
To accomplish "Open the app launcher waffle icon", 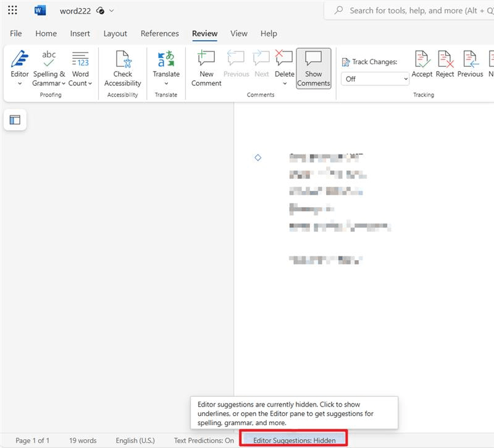I will coord(12,10).
